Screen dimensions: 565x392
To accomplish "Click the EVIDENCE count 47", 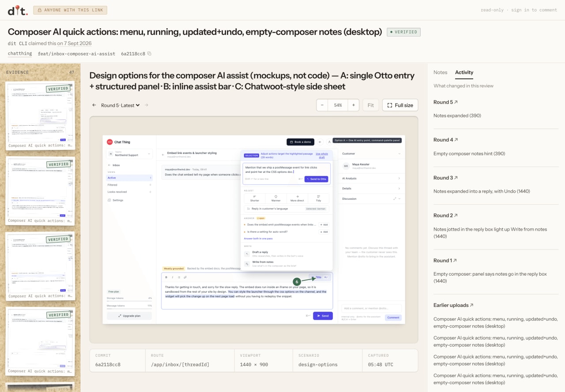I will point(72,72).
